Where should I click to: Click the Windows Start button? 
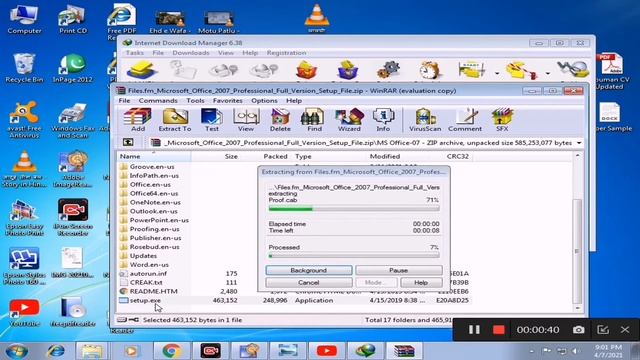coord(17,351)
